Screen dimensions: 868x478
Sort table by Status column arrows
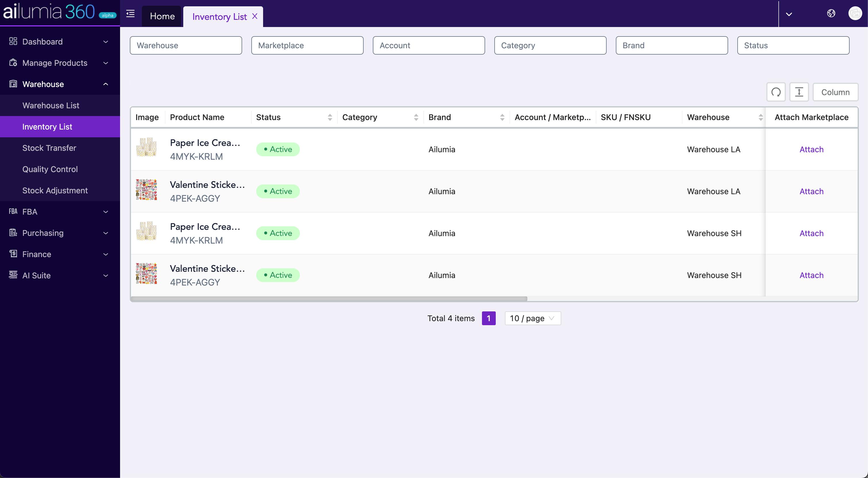click(x=330, y=117)
